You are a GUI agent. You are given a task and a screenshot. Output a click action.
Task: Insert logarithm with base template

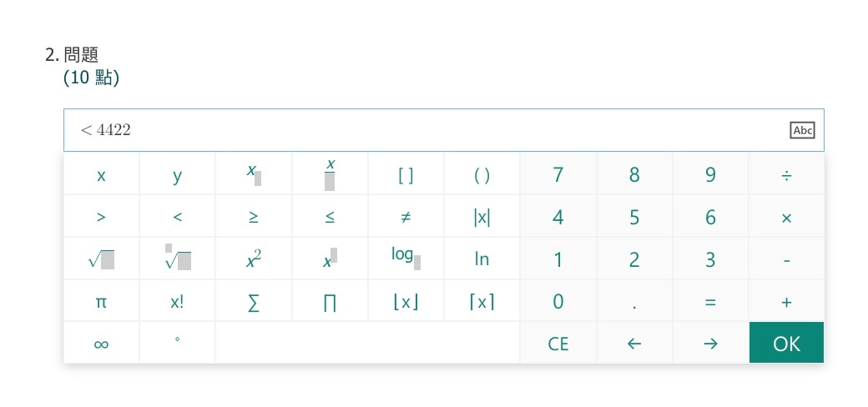pos(406,259)
